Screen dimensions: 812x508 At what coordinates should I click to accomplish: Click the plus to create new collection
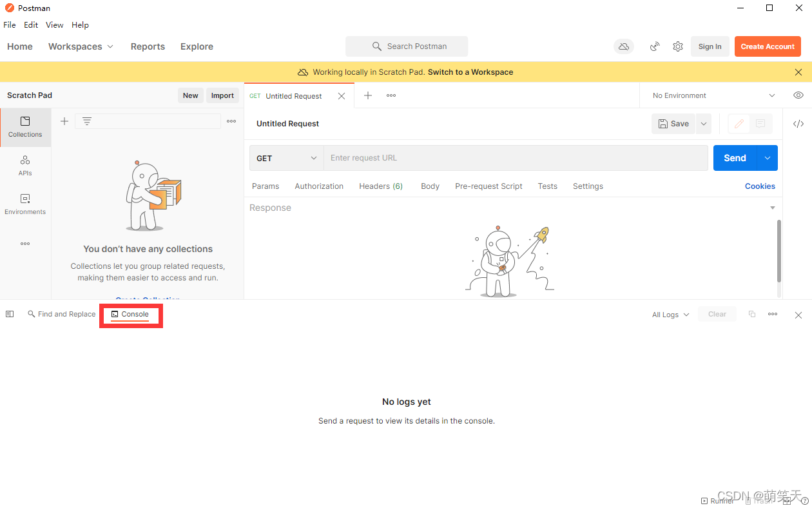pos(64,121)
